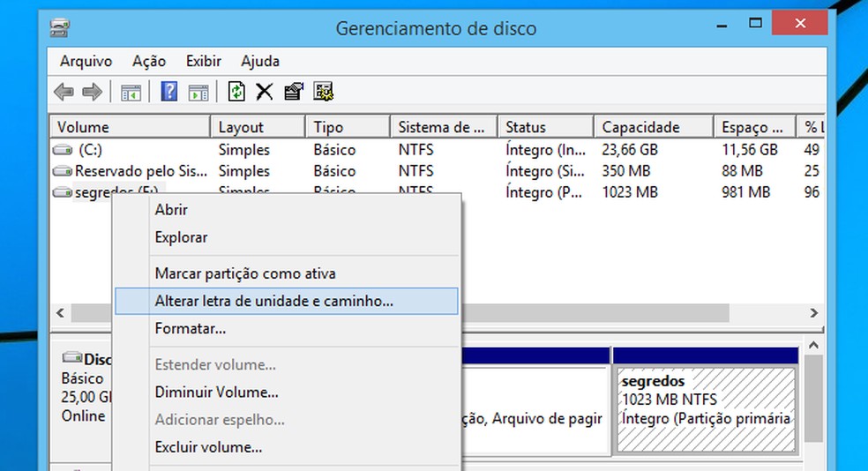The width and height of the screenshot is (868, 471).
Task: Open the Ação menu
Action: coord(149,61)
